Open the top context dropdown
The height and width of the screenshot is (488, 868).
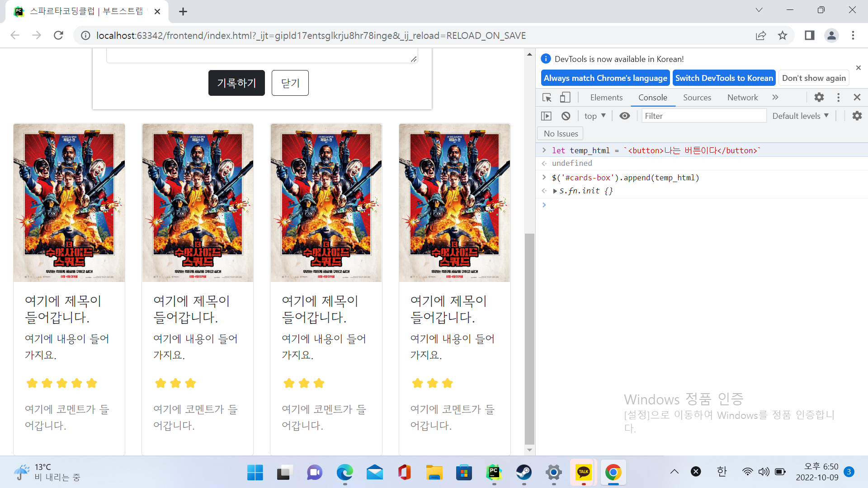tap(595, 116)
